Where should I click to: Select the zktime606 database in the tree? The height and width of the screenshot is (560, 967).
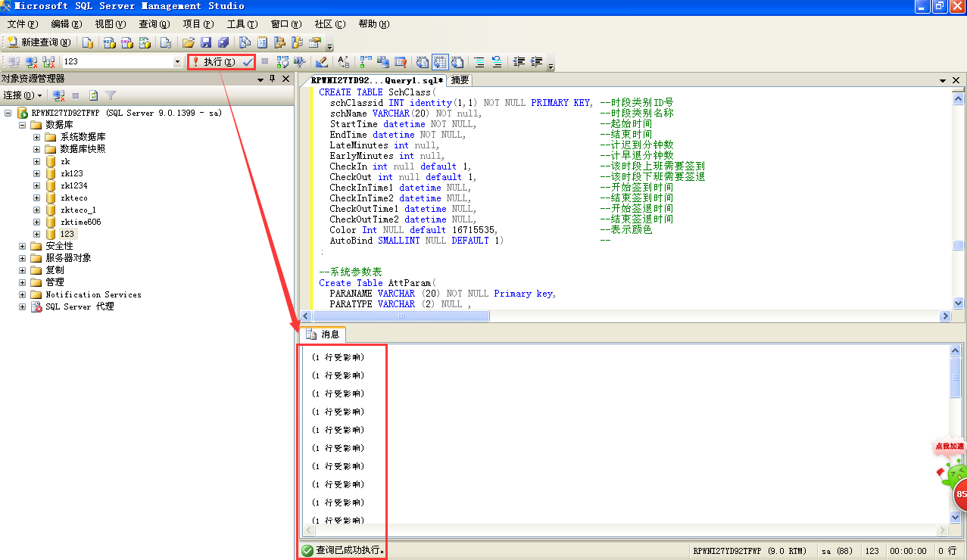click(80, 222)
